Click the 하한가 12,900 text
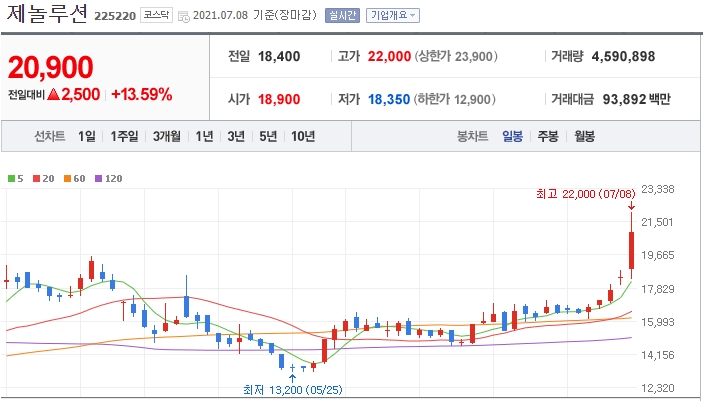The width and height of the screenshot is (703, 401). pos(454,99)
